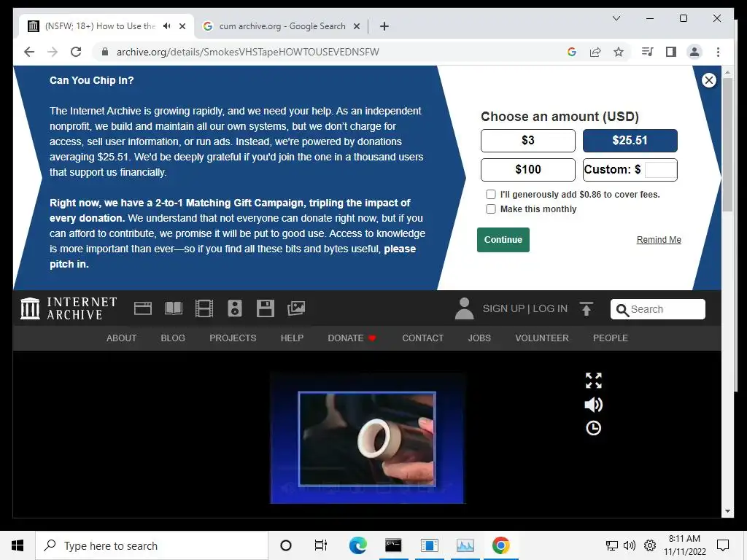
Task: Open the PROJECTS menu item
Action: 233,338
